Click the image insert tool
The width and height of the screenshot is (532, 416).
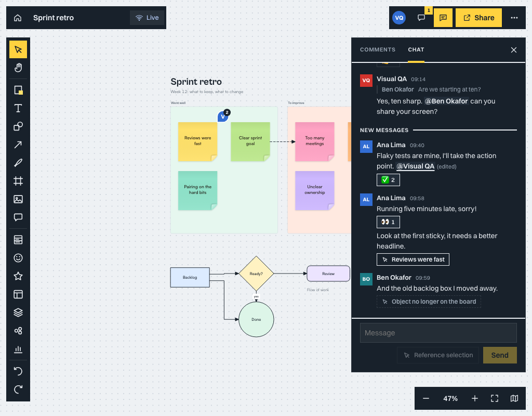point(18,199)
